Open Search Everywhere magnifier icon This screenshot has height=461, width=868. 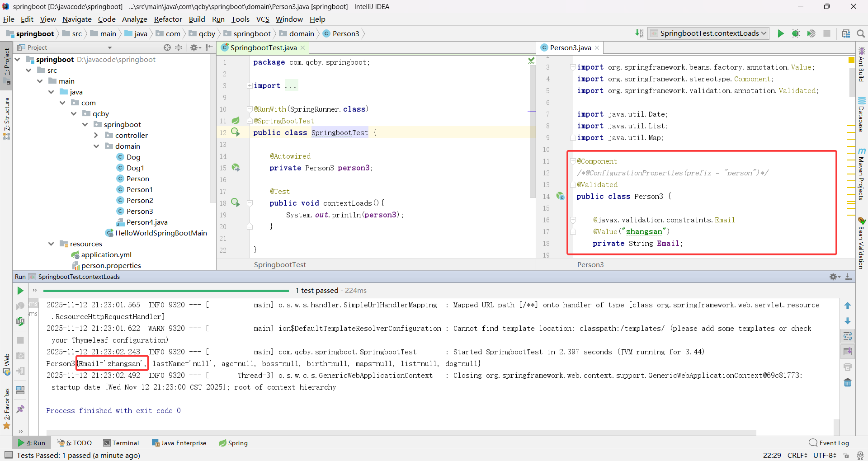[x=861, y=33]
